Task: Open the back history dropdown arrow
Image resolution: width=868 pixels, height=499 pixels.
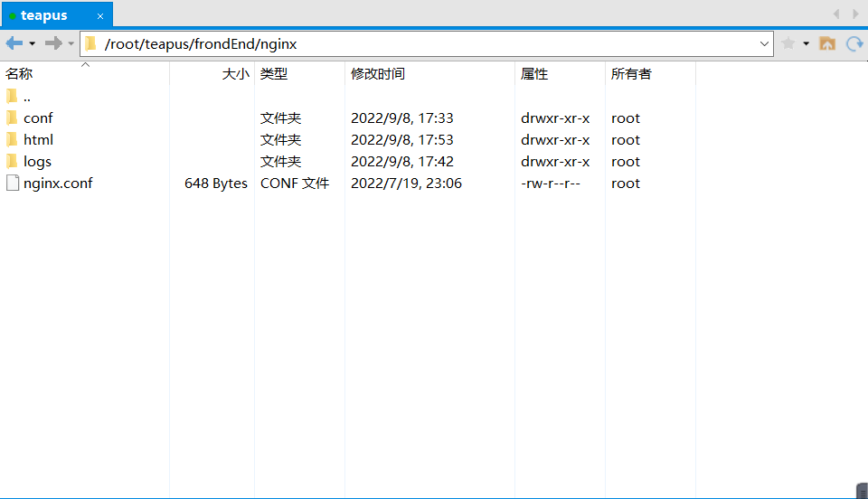Action: pos(33,43)
